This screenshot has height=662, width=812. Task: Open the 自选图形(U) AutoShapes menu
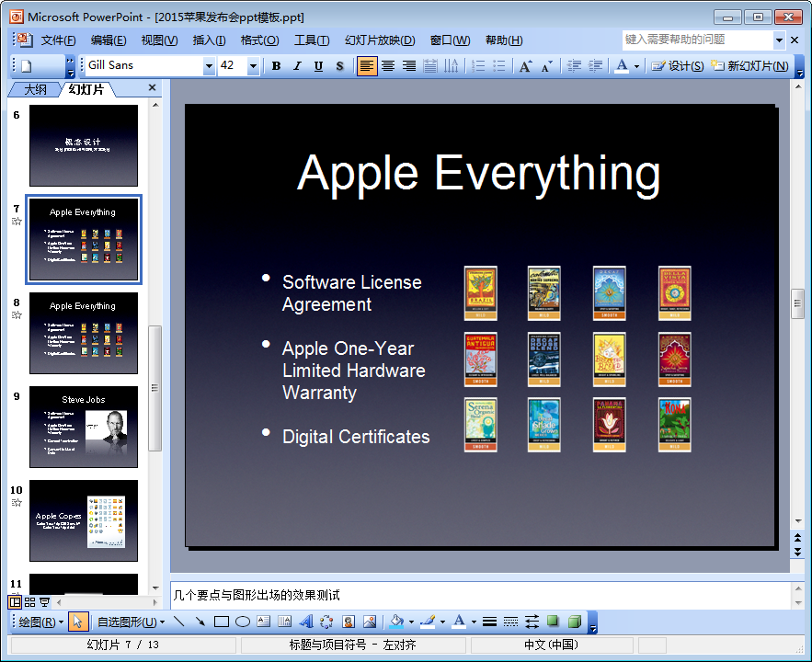131,622
